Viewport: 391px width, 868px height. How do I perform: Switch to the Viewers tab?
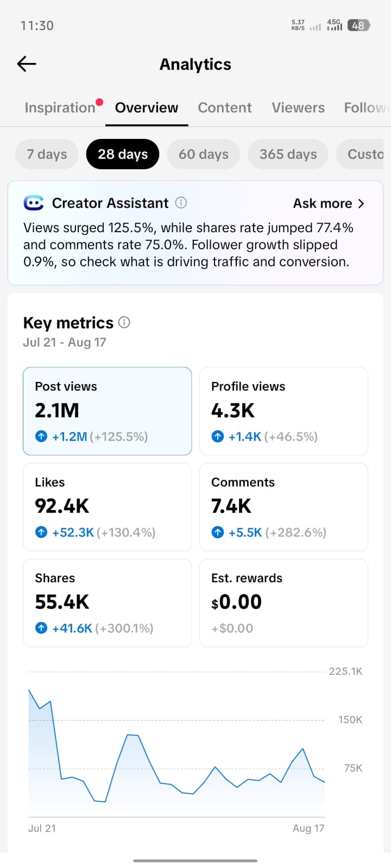pyautogui.click(x=298, y=107)
